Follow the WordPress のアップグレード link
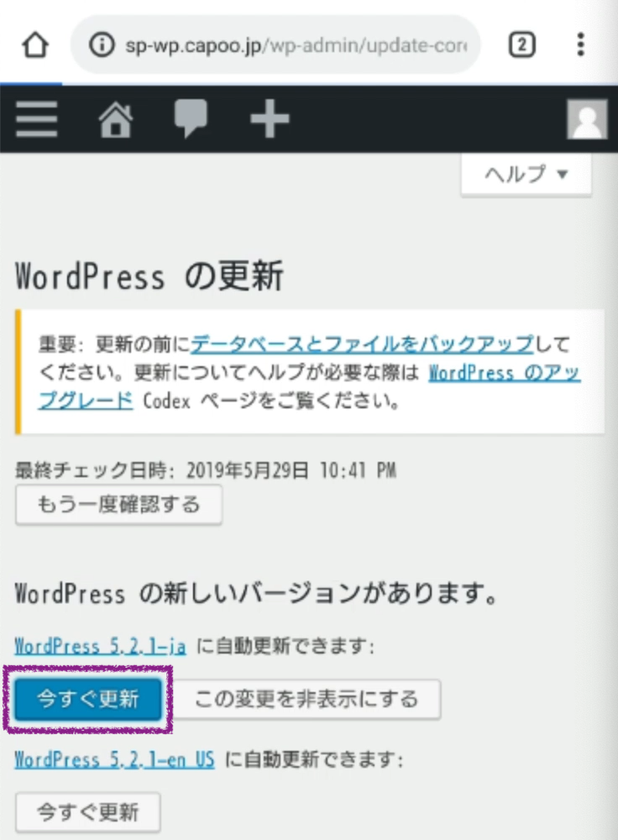This screenshot has width=618, height=840. [x=504, y=372]
